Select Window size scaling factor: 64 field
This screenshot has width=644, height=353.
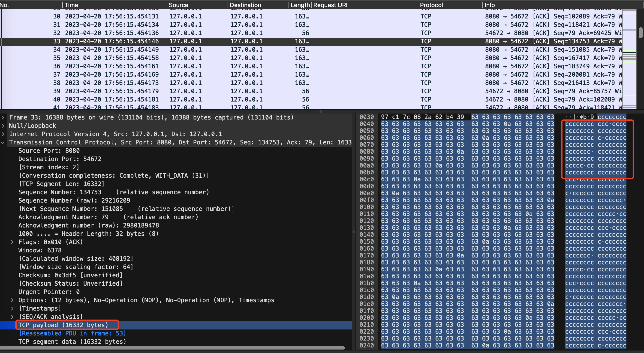click(176, 267)
